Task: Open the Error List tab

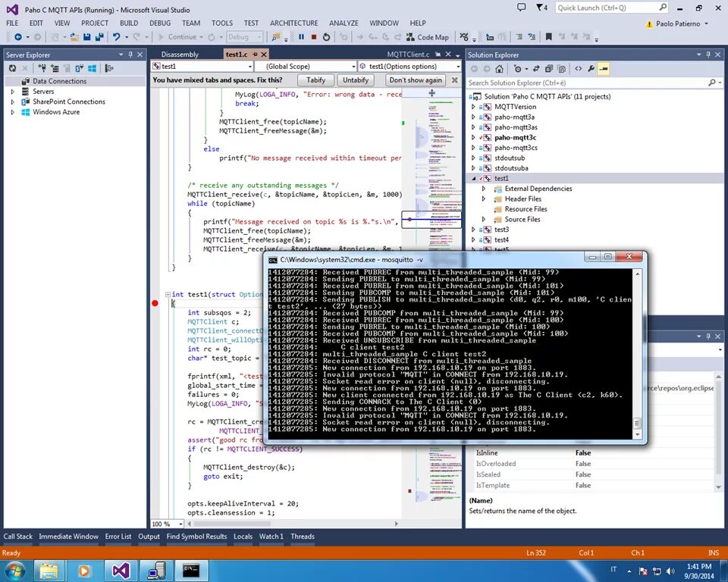Action: 118,536
